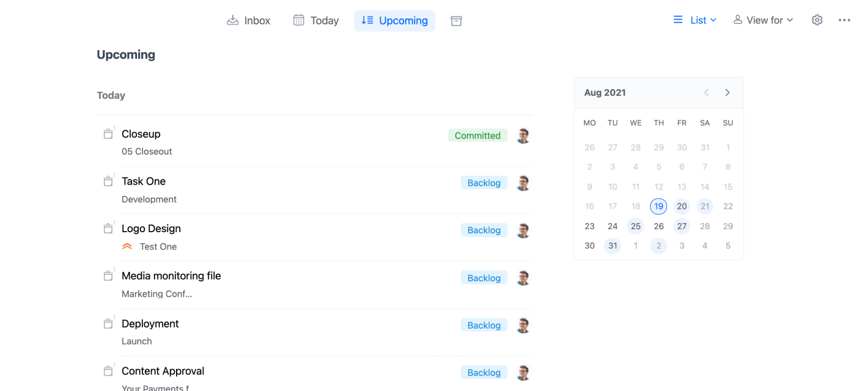Click the clipboard icon beside Closeup

(x=108, y=134)
